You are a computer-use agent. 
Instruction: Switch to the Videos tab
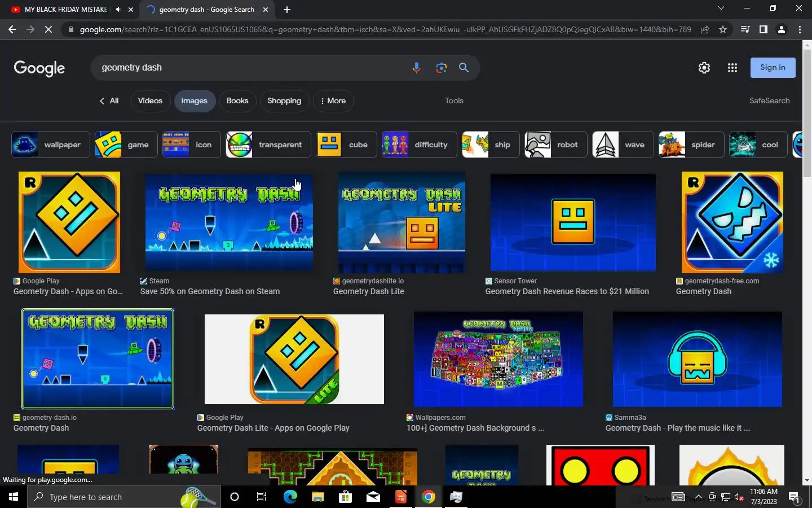pos(150,100)
